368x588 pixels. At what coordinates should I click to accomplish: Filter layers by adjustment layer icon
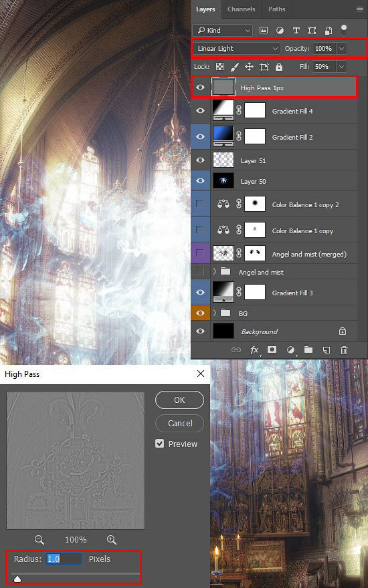point(280,31)
